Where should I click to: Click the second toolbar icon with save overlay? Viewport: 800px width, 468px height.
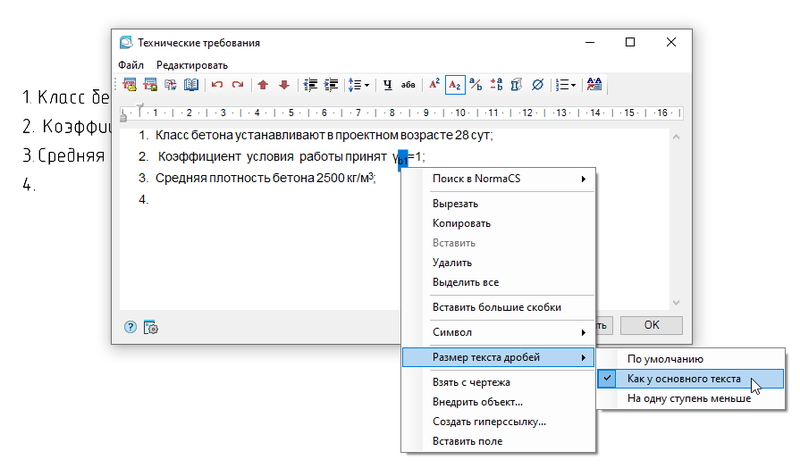coord(150,85)
